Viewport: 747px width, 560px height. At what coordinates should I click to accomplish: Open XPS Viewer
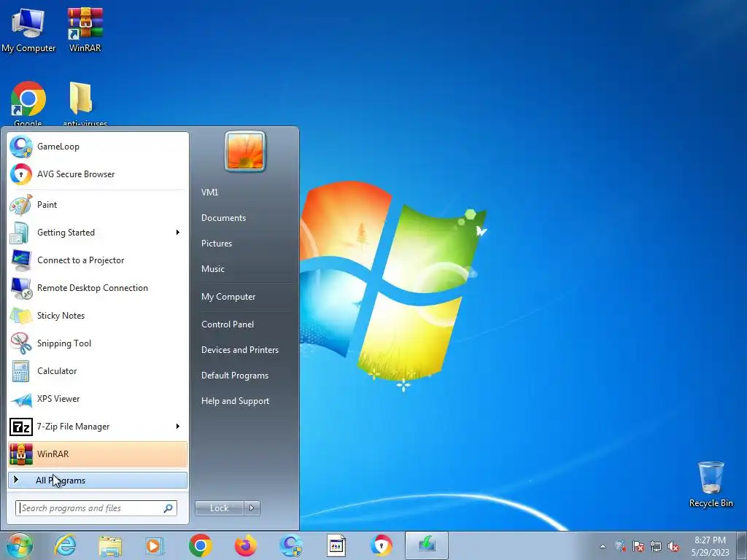(x=98, y=399)
